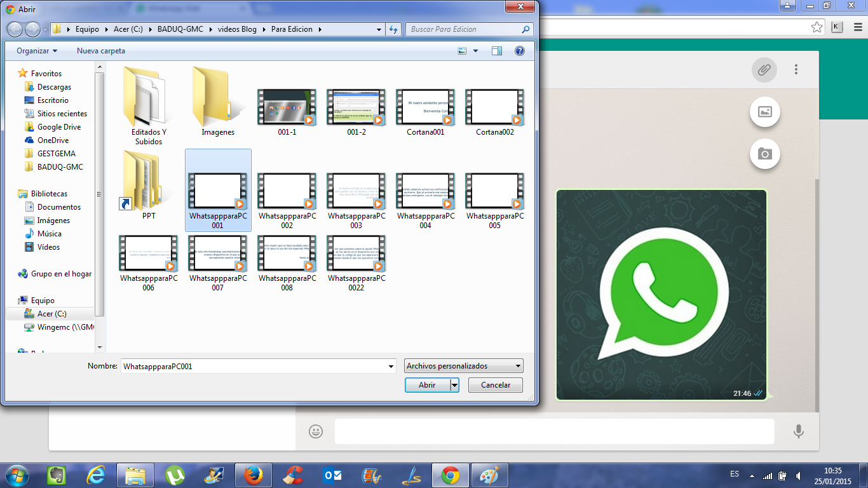The height and width of the screenshot is (488, 868).
Task: Click the WhatsApp camera attachment icon
Action: (765, 154)
